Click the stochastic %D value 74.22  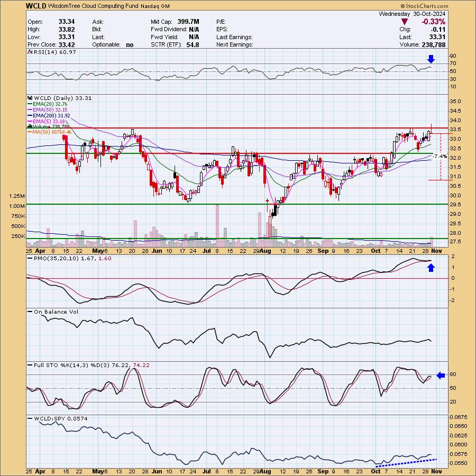click(x=141, y=365)
